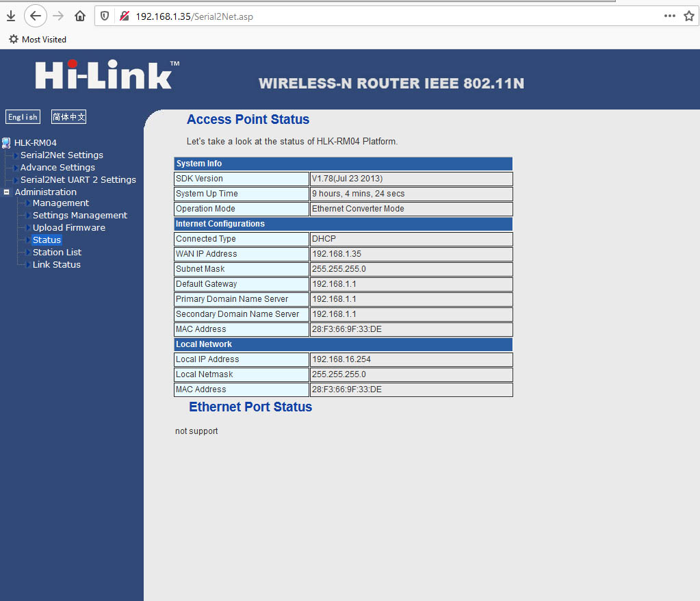Open the browser home page

(80, 16)
